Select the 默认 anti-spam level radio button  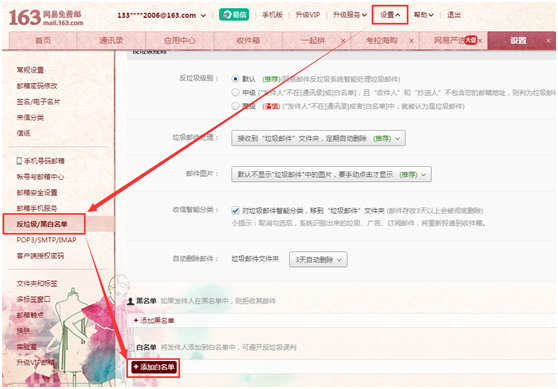click(235, 79)
